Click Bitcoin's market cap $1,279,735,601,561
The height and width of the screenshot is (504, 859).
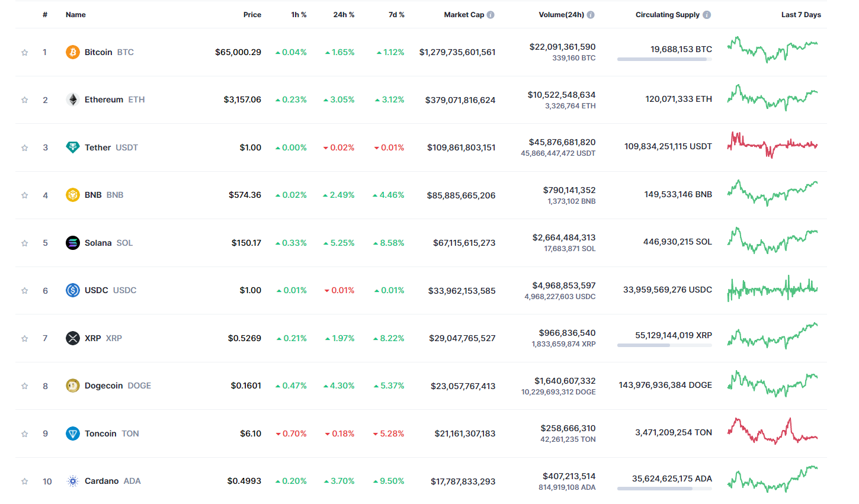tap(457, 52)
